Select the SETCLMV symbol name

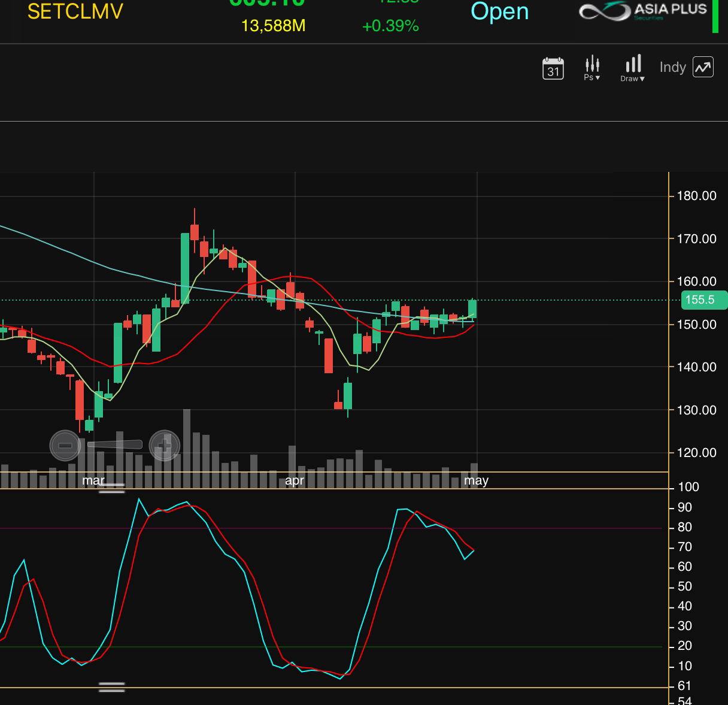[x=75, y=11]
